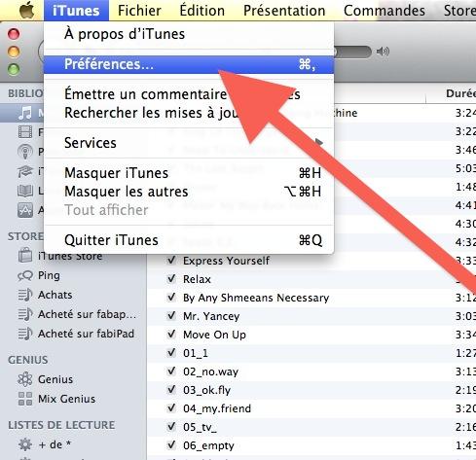The image size is (476, 460).
Task: Uncheck the 02_no.way checkbox
Action: point(171,372)
